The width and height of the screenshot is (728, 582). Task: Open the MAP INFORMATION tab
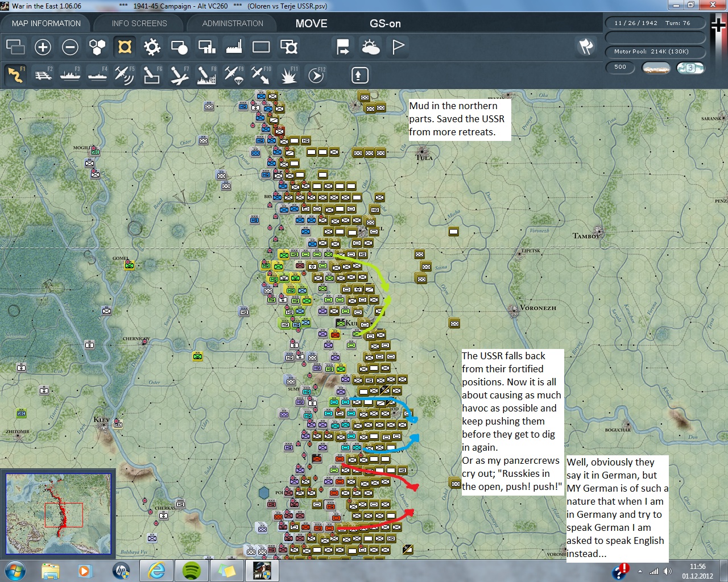coord(47,23)
